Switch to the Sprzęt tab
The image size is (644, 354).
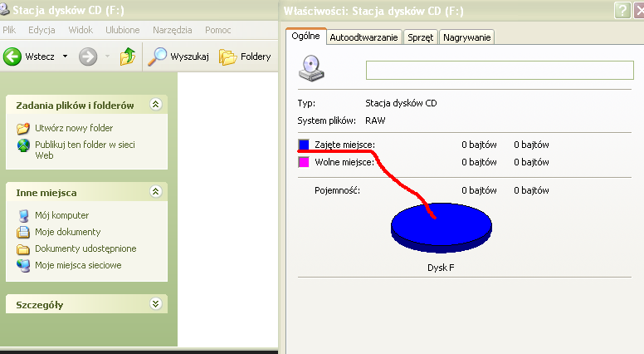point(420,37)
